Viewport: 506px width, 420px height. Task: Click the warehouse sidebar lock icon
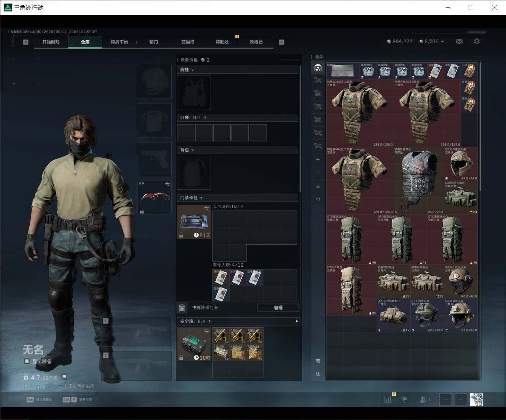(318, 186)
